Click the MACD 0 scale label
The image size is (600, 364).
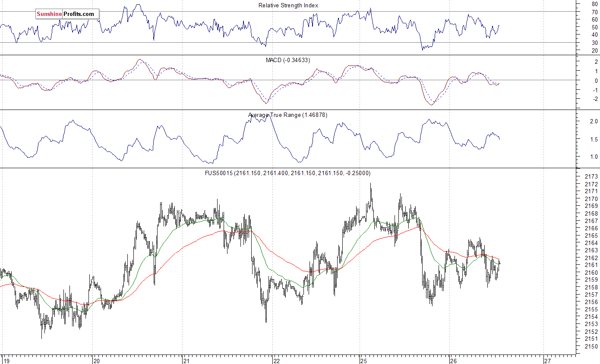[x=596, y=81]
